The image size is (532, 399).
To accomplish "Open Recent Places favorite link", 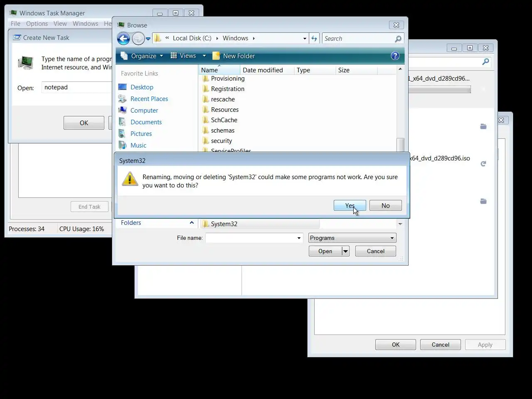I will (149, 99).
